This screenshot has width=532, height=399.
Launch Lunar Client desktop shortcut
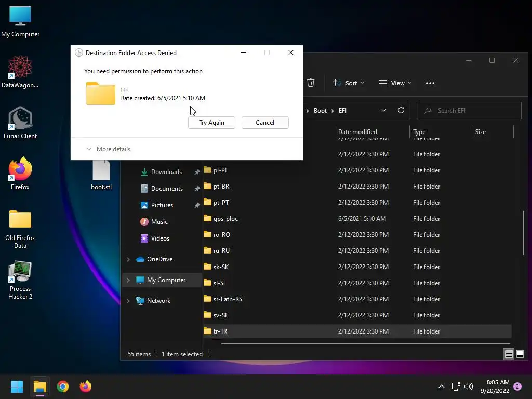click(20, 123)
